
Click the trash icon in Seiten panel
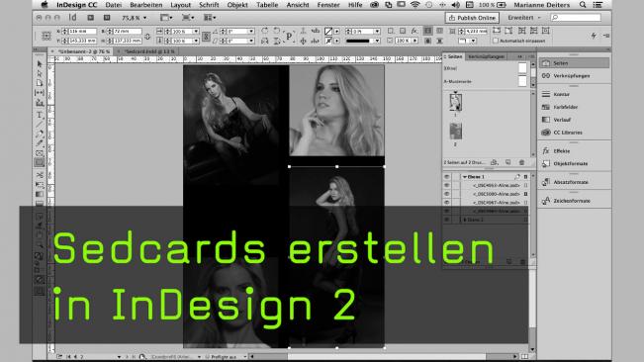click(x=521, y=162)
